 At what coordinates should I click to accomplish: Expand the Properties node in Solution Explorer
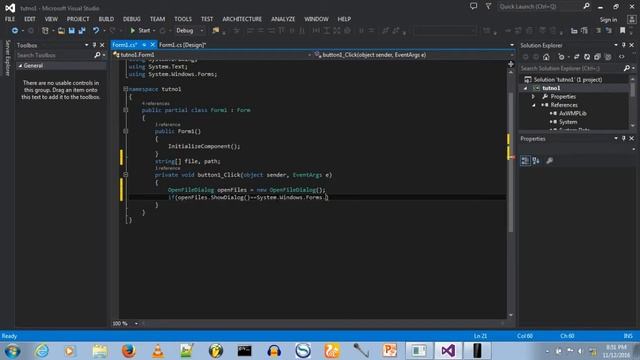pos(533,97)
